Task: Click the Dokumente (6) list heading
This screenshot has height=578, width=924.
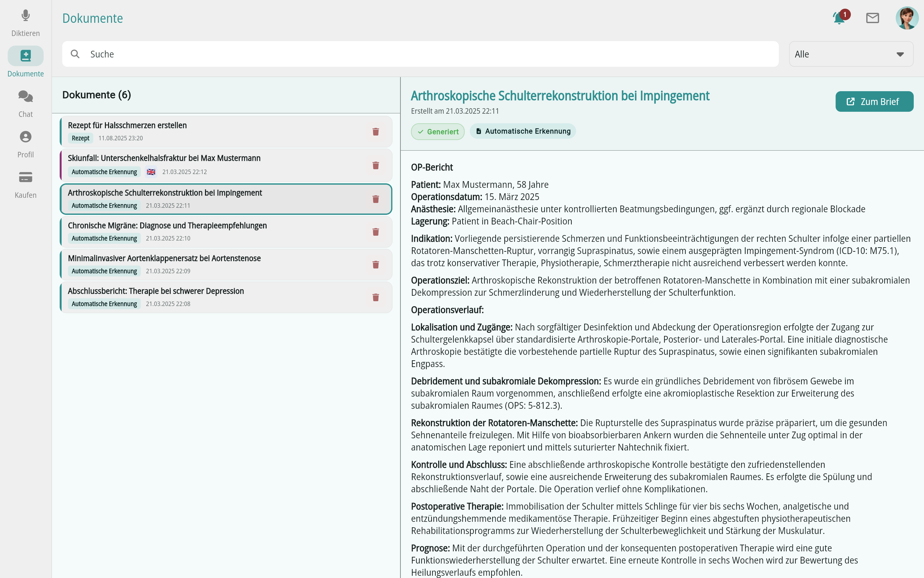Action: tap(97, 95)
